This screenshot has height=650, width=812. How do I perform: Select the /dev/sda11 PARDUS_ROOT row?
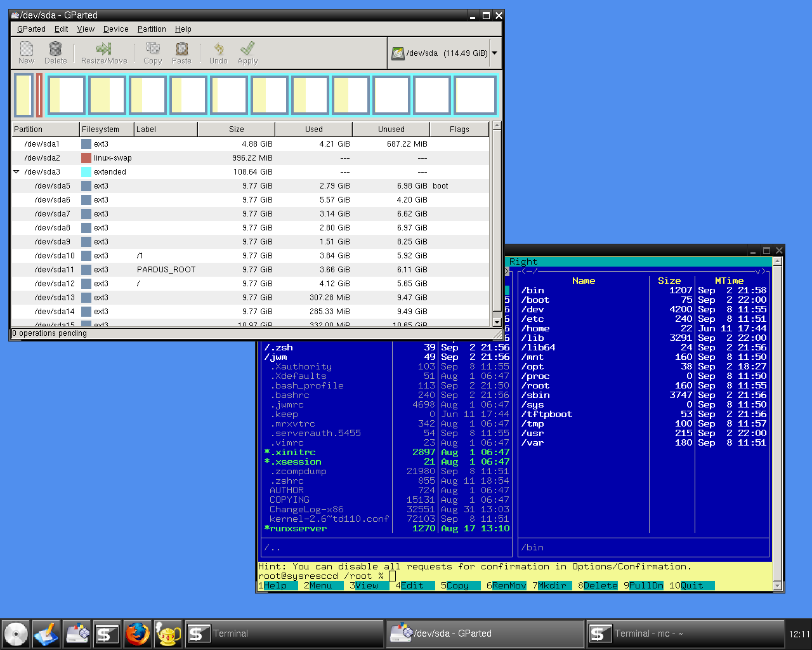click(x=251, y=270)
